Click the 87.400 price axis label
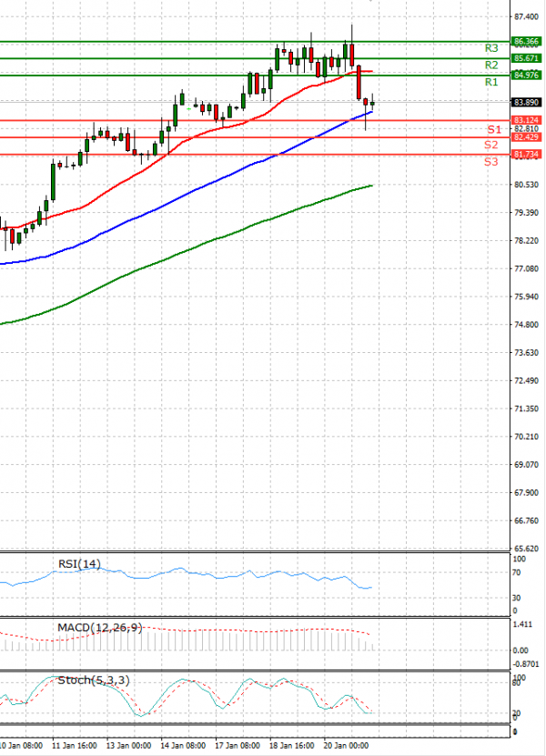The height and width of the screenshot is (756, 546). pyautogui.click(x=526, y=17)
